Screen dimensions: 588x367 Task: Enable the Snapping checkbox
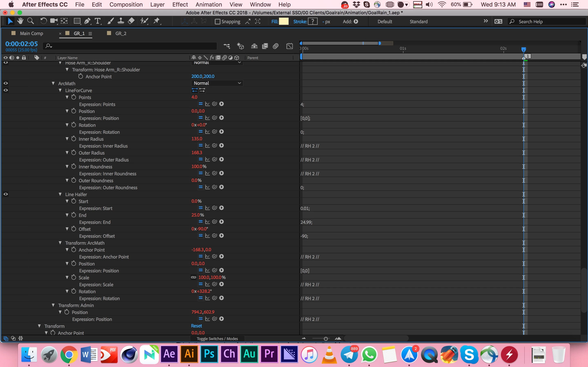point(217,22)
